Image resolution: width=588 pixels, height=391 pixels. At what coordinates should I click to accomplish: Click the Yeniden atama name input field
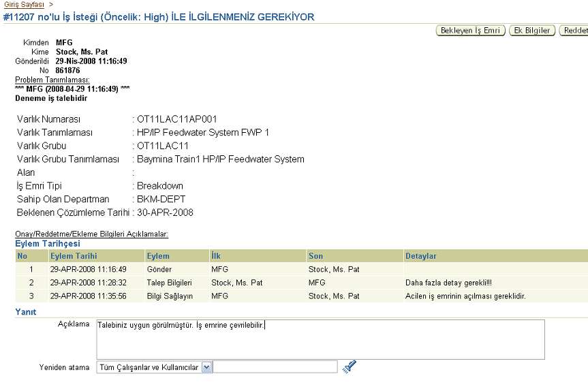276,367
